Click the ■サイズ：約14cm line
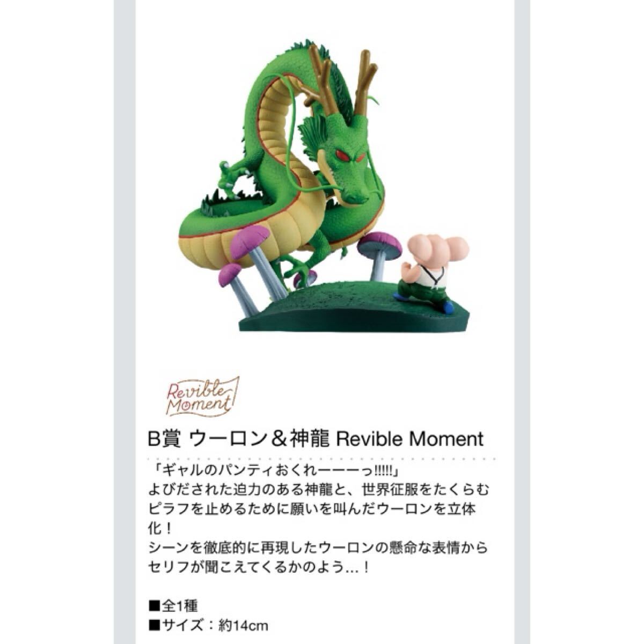Image resolution: width=644 pixels, height=644 pixels. (x=209, y=626)
